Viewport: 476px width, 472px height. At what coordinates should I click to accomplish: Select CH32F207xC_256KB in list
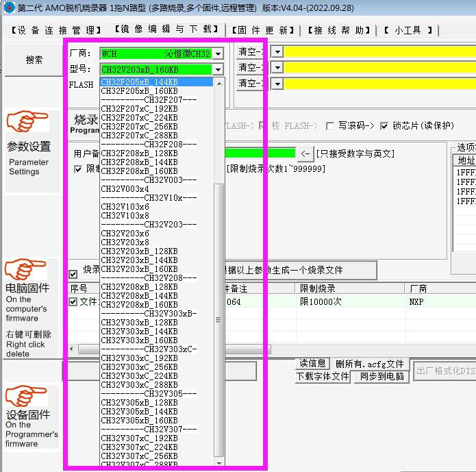(157, 126)
